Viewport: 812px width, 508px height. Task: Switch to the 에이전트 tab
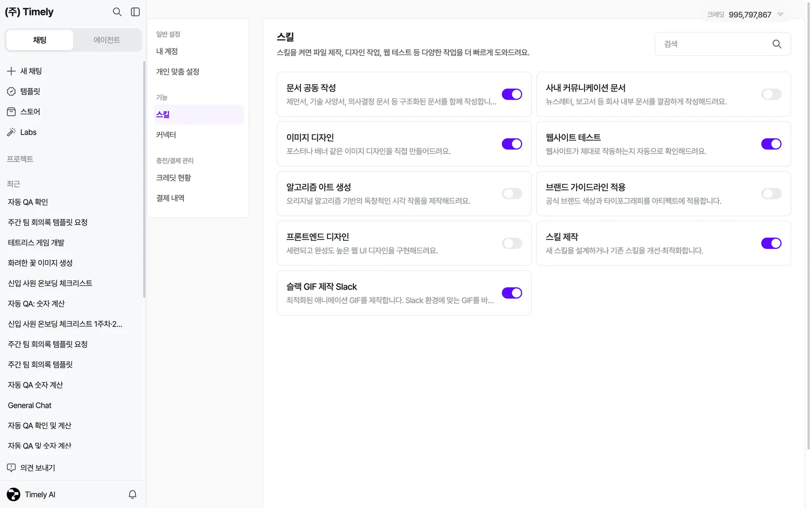tap(107, 40)
